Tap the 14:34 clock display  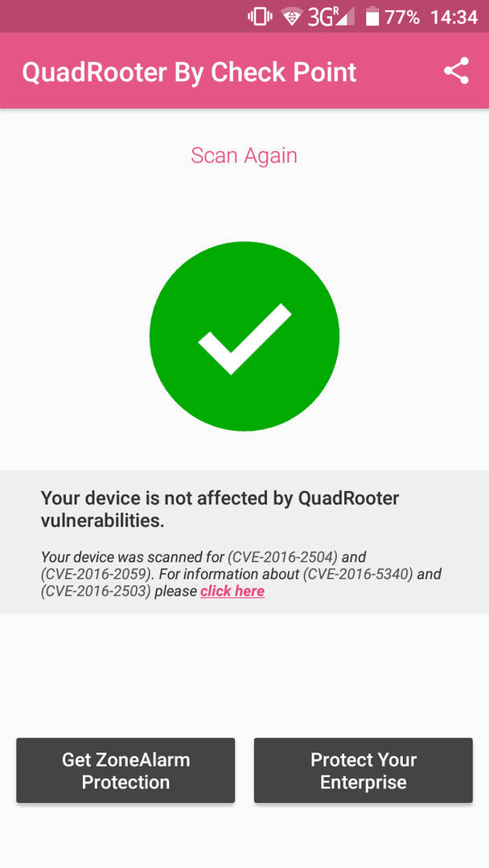coord(454,17)
